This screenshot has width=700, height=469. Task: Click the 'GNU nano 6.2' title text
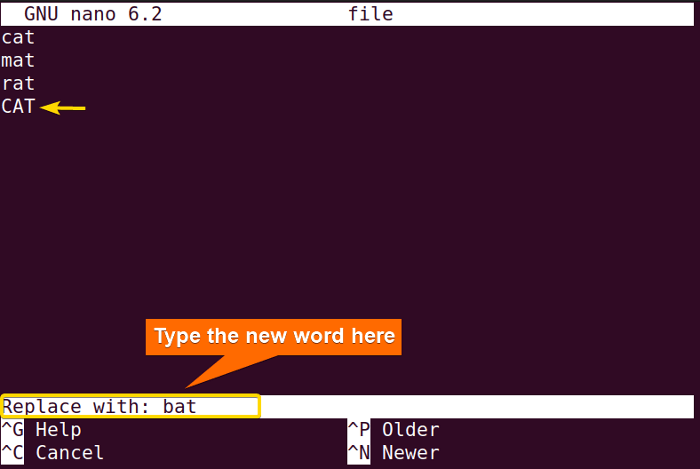[93, 14]
